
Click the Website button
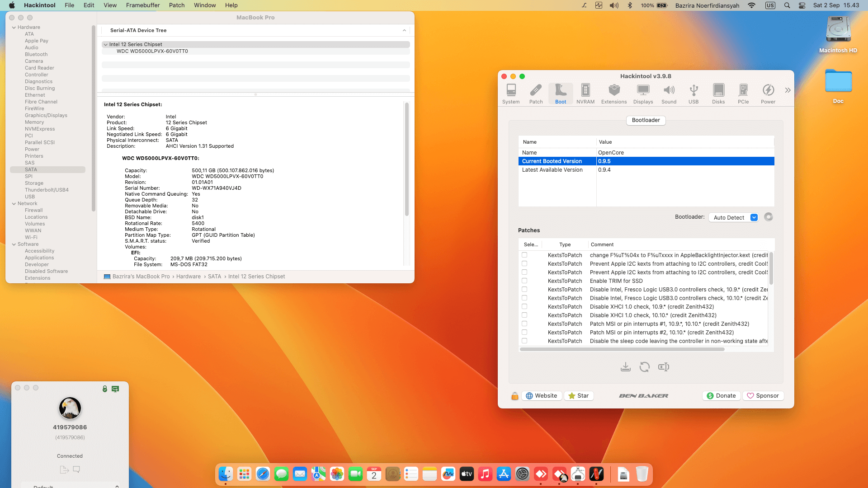[541, 396]
